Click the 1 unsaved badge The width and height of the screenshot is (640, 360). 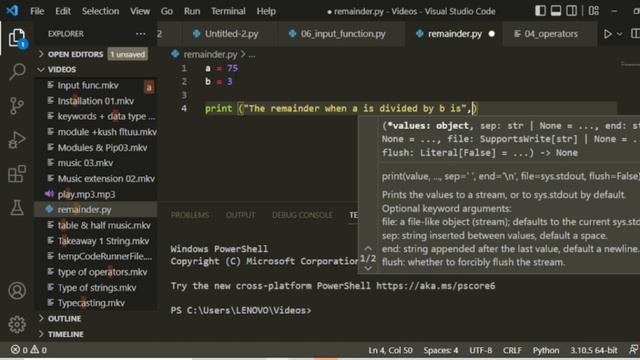point(127,54)
